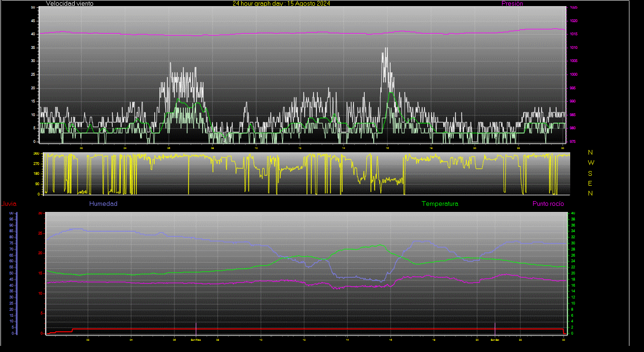This screenshot has width=644, height=352.
Task: Click the '20' value on red rain axis
Action: 40,253
